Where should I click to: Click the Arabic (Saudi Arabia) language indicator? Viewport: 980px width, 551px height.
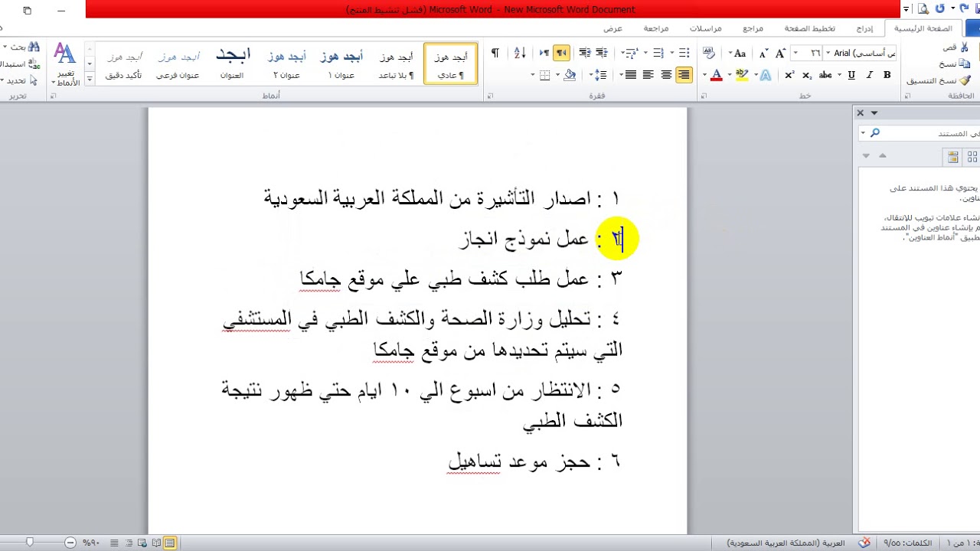(x=786, y=543)
